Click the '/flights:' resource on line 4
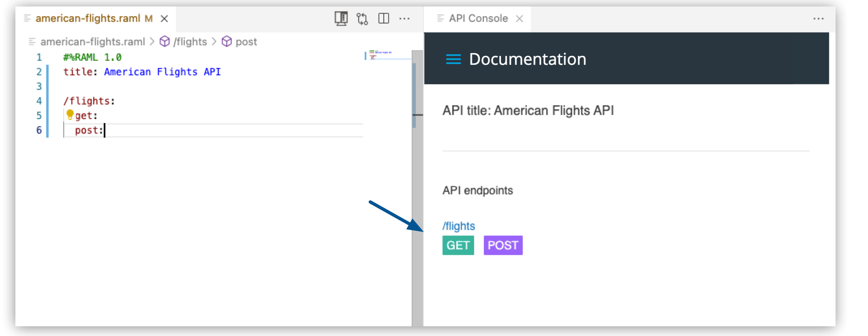Screen dimensions: 868x336 coord(89,101)
